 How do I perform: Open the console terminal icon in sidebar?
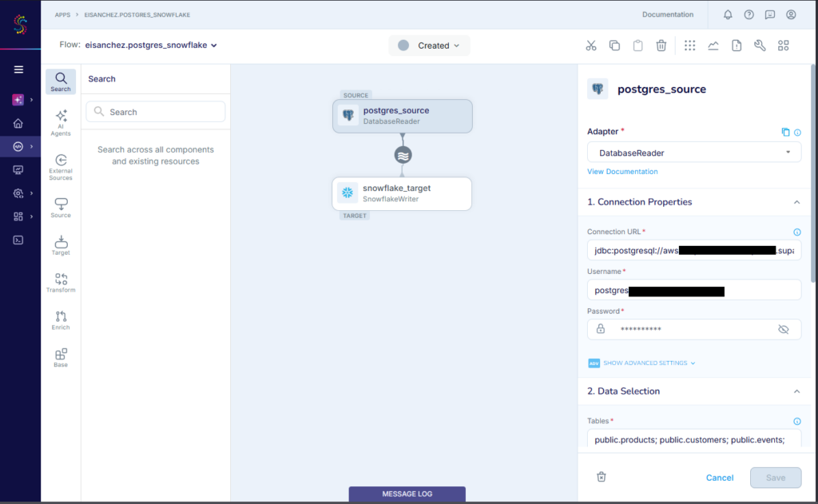click(18, 240)
